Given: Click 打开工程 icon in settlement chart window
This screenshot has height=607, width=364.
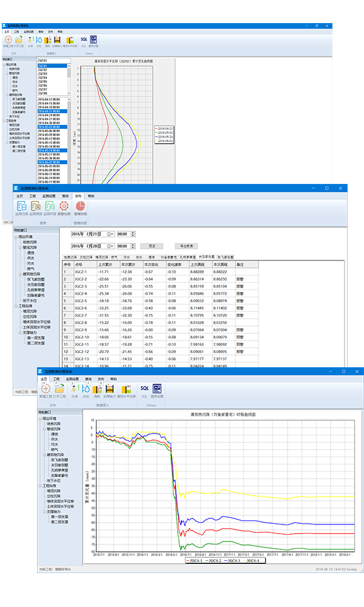Looking at the screenshot, I should [x=59, y=388].
